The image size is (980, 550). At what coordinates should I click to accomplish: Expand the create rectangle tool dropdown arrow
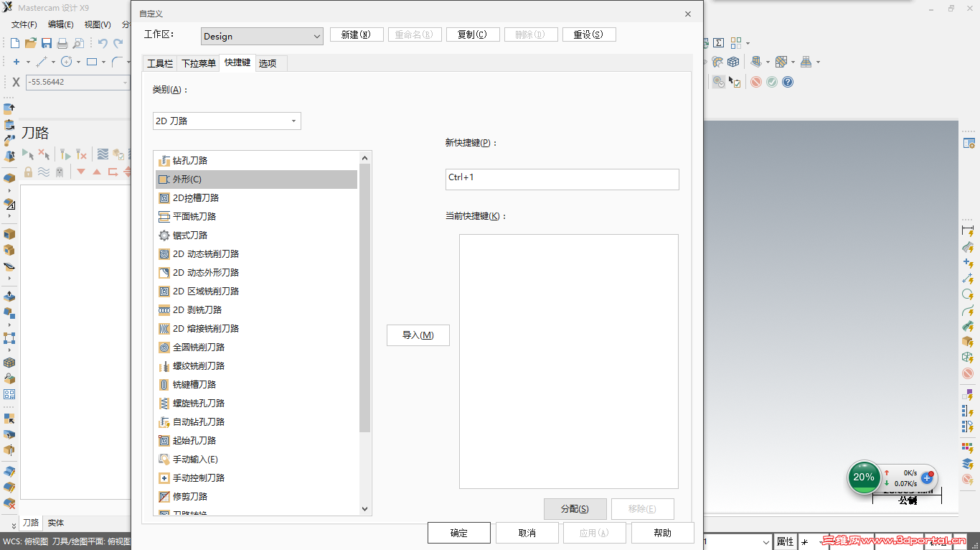tap(103, 62)
